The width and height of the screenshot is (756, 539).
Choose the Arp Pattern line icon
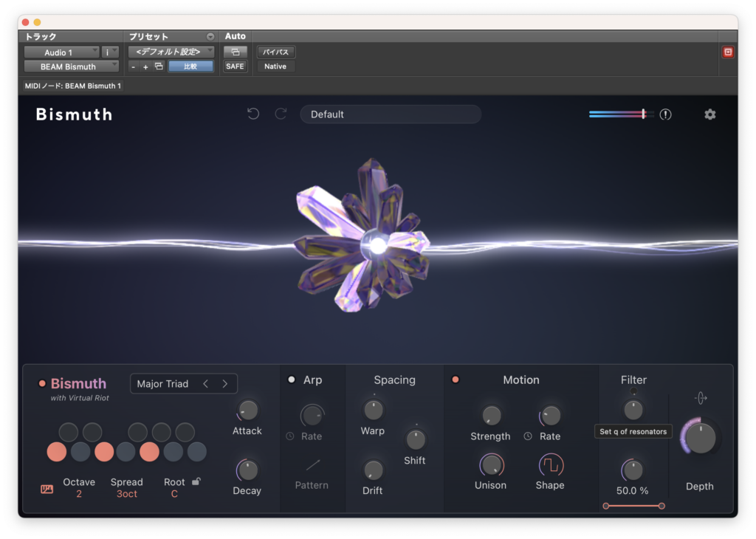tap(312, 465)
